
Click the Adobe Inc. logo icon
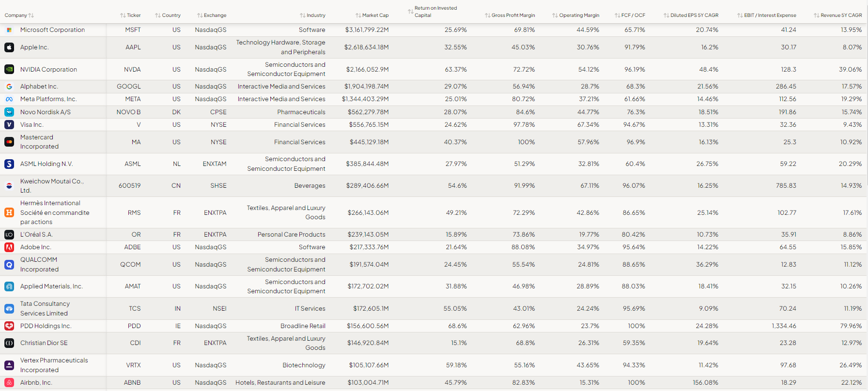pos(9,247)
